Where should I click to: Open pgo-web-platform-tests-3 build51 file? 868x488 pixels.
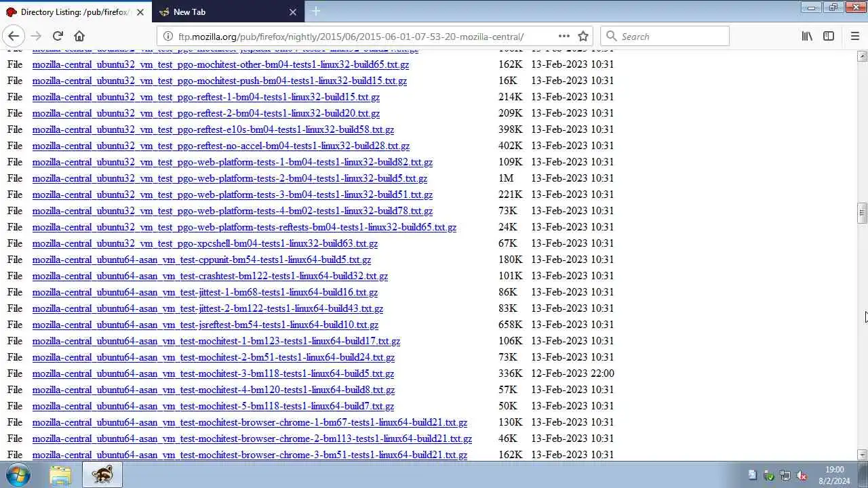pos(232,195)
